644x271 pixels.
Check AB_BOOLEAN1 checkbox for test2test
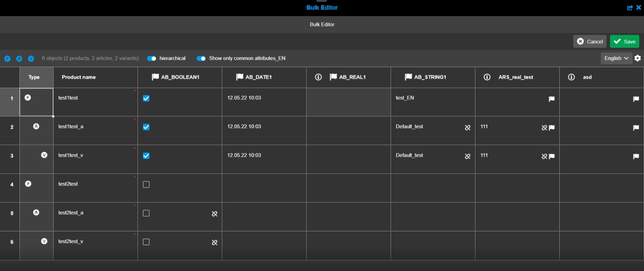pos(146,184)
